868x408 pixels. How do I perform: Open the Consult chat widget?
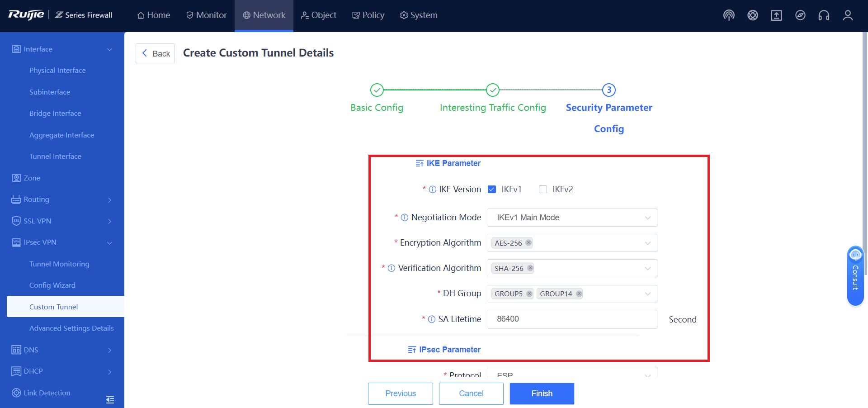point(855,276)
